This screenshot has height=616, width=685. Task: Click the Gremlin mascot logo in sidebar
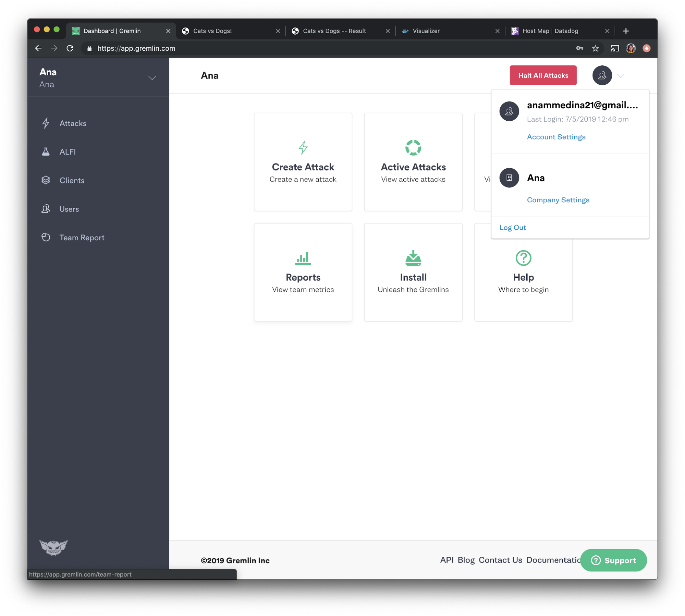pyautogui.click(x=53, y=547)
